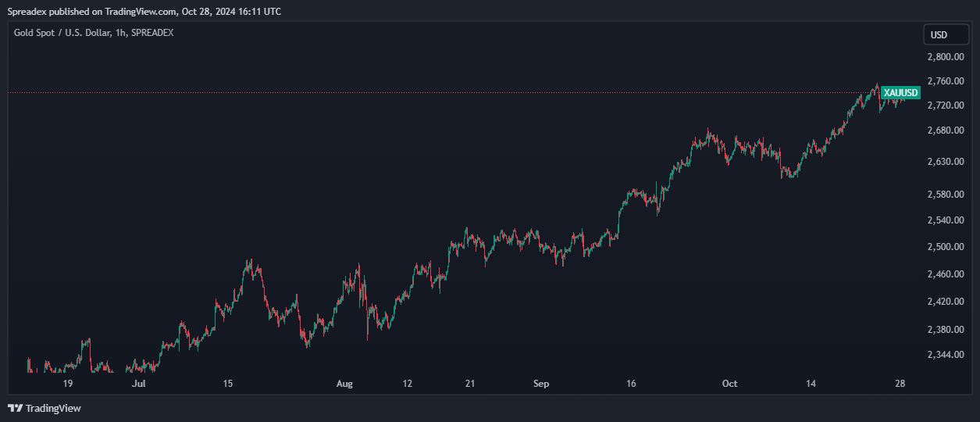Click the 16 date label on time axis

pos(631,384)
